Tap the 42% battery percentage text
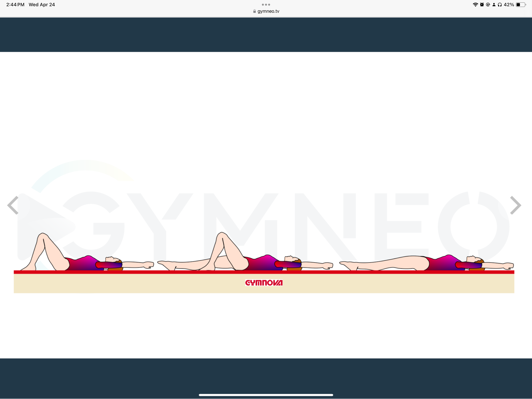This screenshot has width=532, height=399. tap(509, 4)
